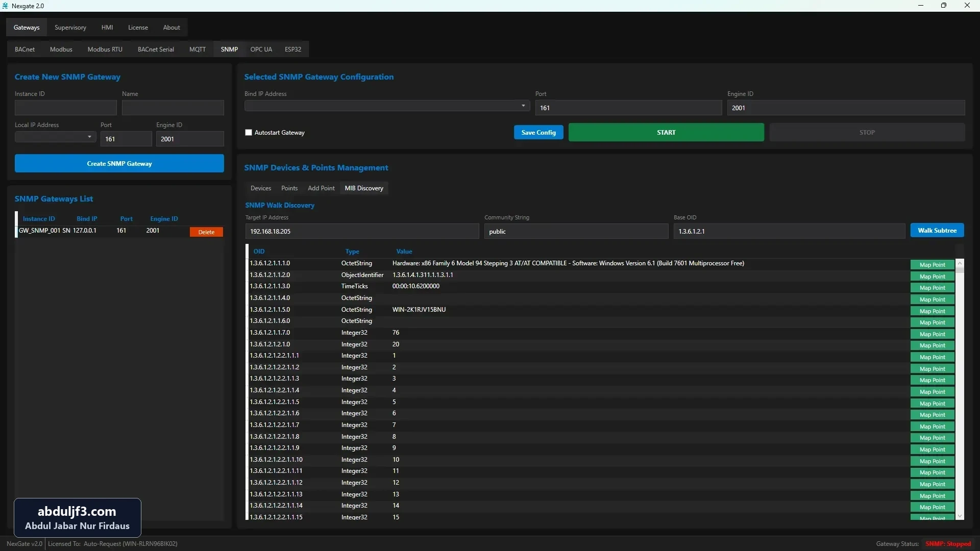Open the License tab
Screen dimensions: 980x551
point(138,28)
